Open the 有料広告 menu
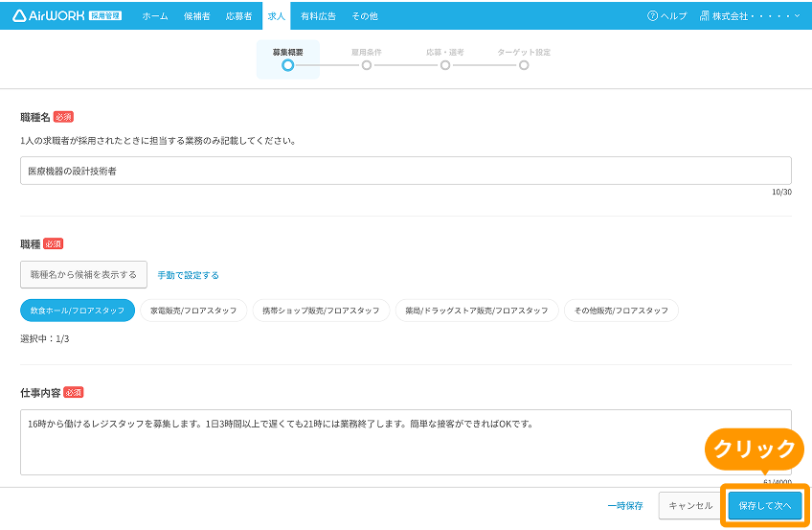The width and height of the screenshot is (812, 530). [318, 16]
